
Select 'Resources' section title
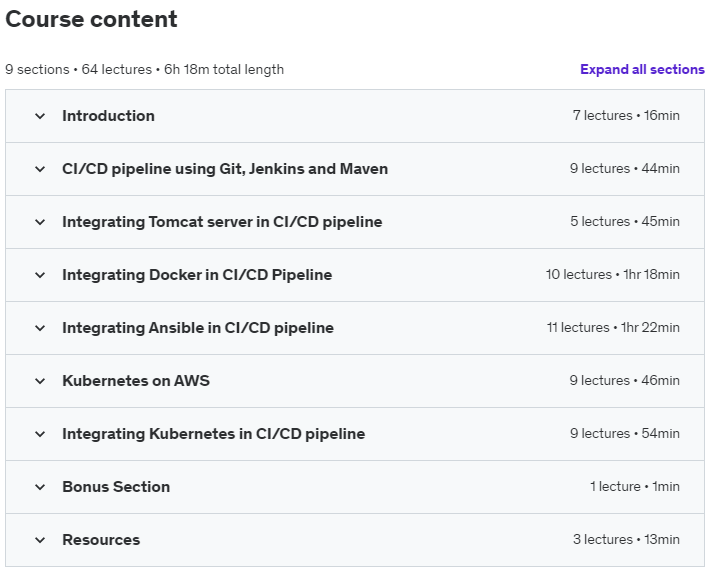point(101,540)
